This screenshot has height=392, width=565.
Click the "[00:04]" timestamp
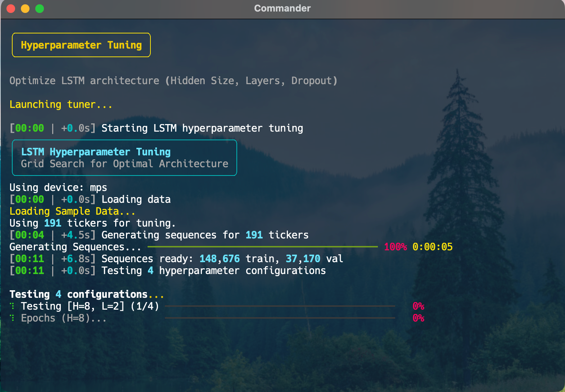[x=27, y=235]
